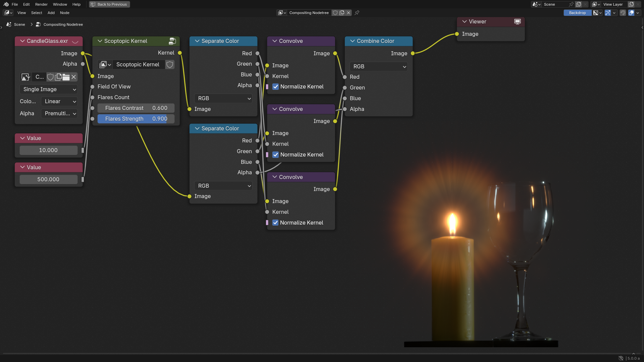
Task: Open RGB mode dropdown in Combine Color node
Action: click(x=379, y=66)
